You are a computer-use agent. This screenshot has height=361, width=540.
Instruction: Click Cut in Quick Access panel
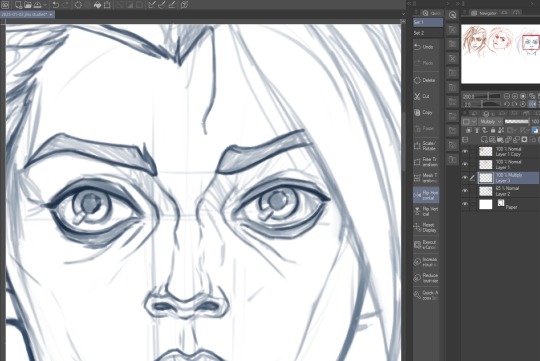pos(426,96)
